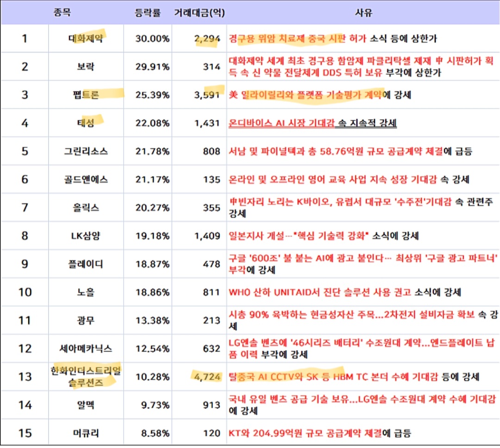
Task: Click the 종목 column header
Action: point(62,12)
